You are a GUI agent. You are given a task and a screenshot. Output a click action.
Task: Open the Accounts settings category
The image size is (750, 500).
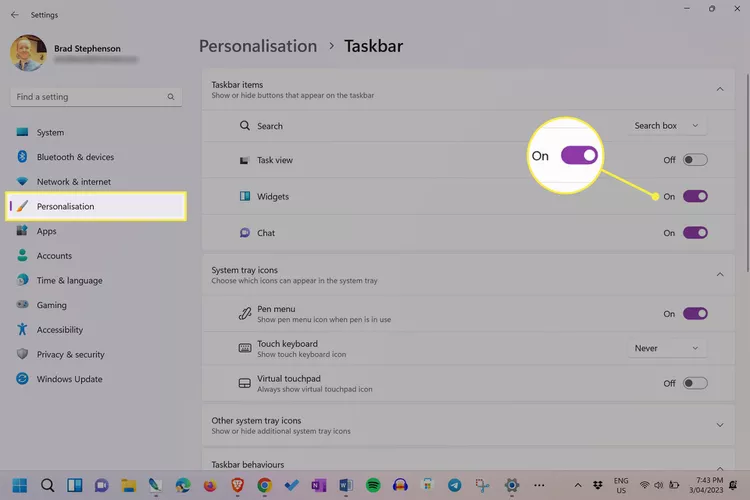(x=96, y=256)
